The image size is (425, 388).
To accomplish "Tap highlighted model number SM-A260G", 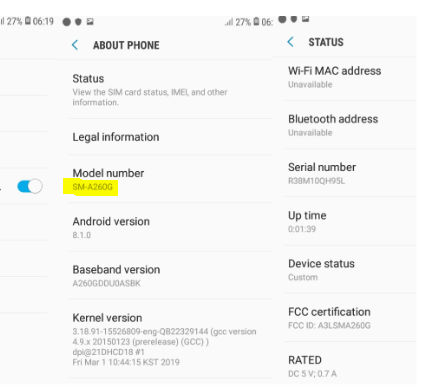I will 92,187.
